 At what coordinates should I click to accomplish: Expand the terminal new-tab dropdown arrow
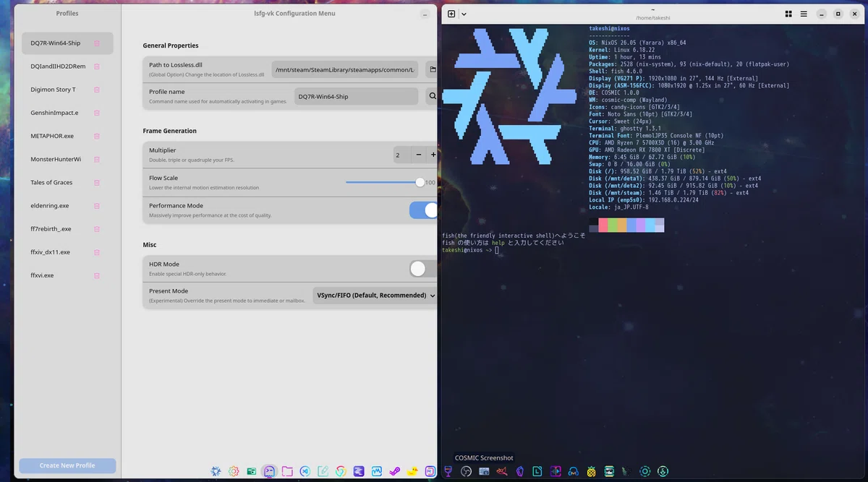pos(464,14)
